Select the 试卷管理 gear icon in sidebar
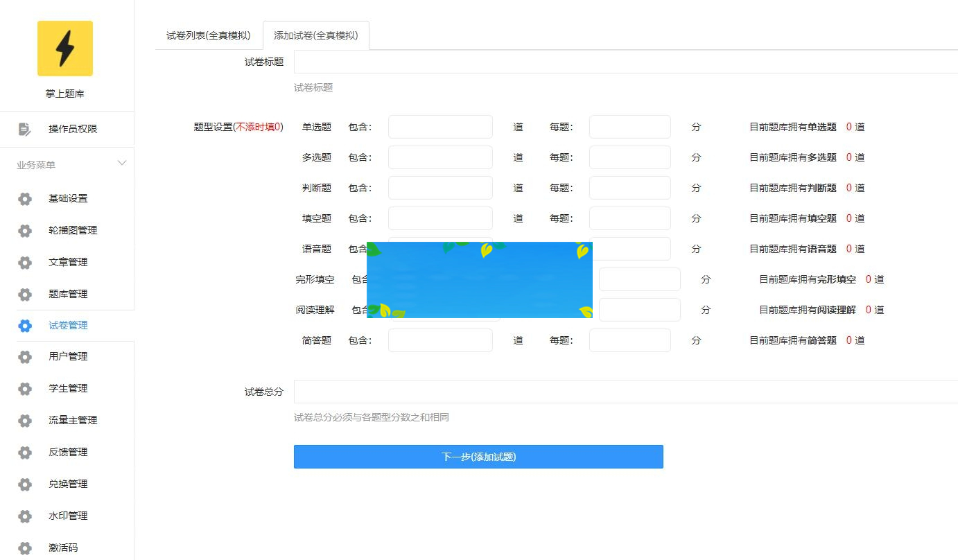Image resolution: width=958 pixels, height=560 pixels. (x=24, y=326)
